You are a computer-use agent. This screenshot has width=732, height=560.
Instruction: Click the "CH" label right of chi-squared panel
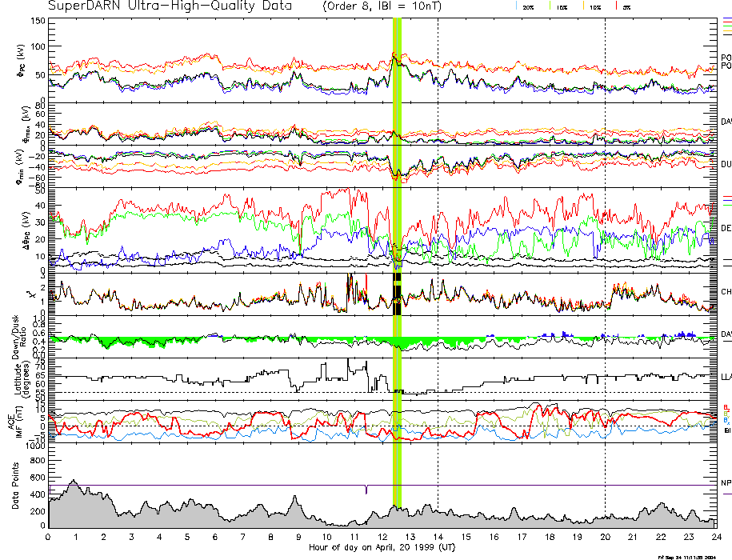(726, 292)
